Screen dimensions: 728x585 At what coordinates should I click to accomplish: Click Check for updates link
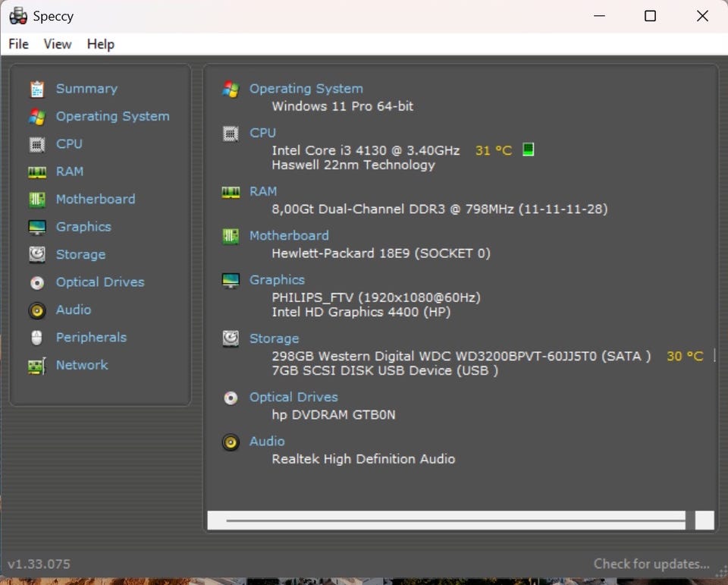[x=652, y=564]
